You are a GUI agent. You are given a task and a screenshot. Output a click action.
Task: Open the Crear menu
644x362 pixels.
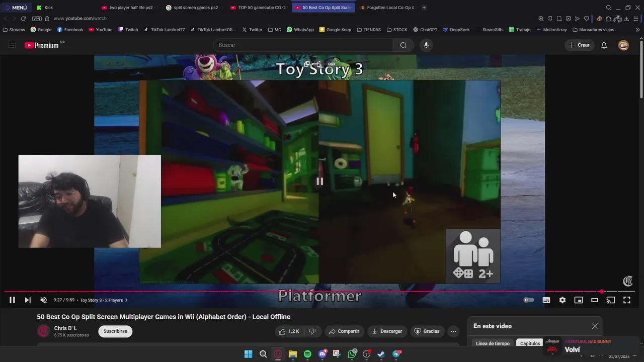(x=579, y=45)
